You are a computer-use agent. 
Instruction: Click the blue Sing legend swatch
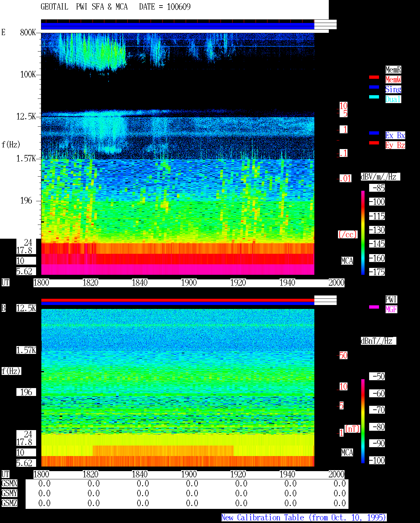point(374,87)
